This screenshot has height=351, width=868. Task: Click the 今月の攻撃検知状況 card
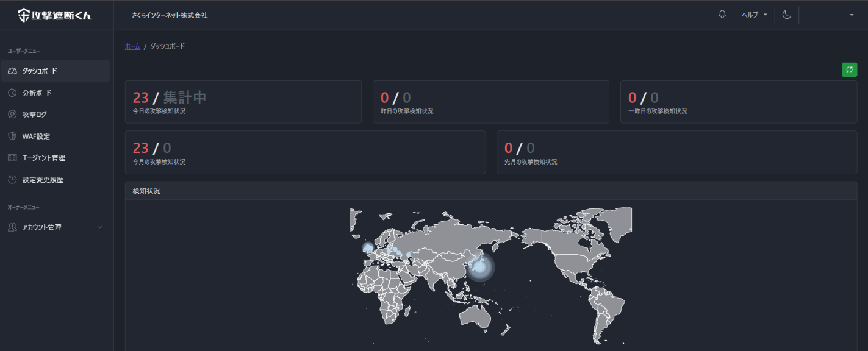pyautogui.click(x=305, y=152)
